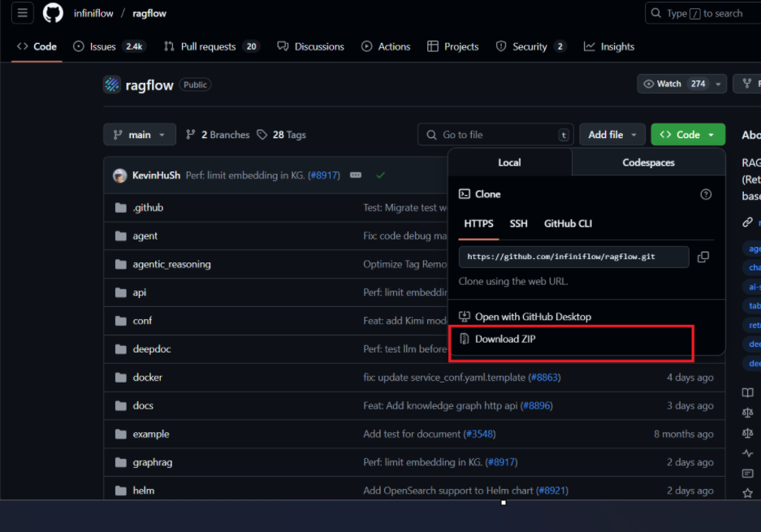This screenshot has height=532, width=761.
Task: Select the SSH clone option
Action: pyautogui.click(x=518, y=224)
